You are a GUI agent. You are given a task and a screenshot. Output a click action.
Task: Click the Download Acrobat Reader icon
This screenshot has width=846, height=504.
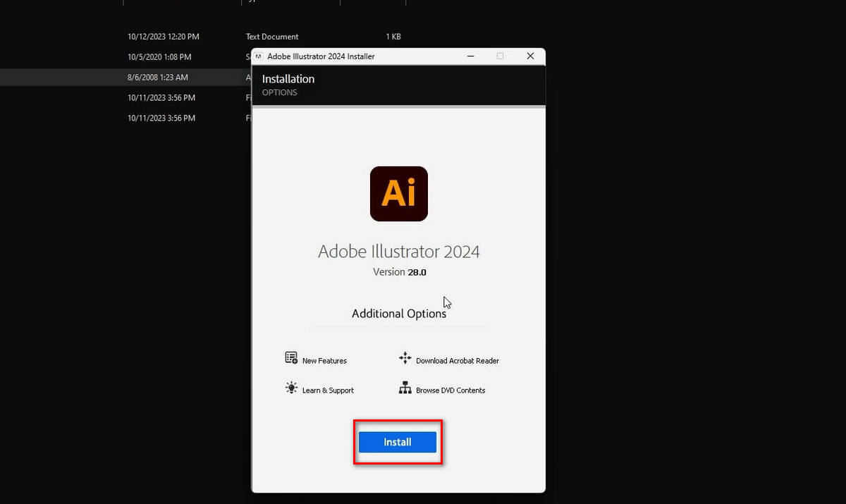(x=405, y=358)
